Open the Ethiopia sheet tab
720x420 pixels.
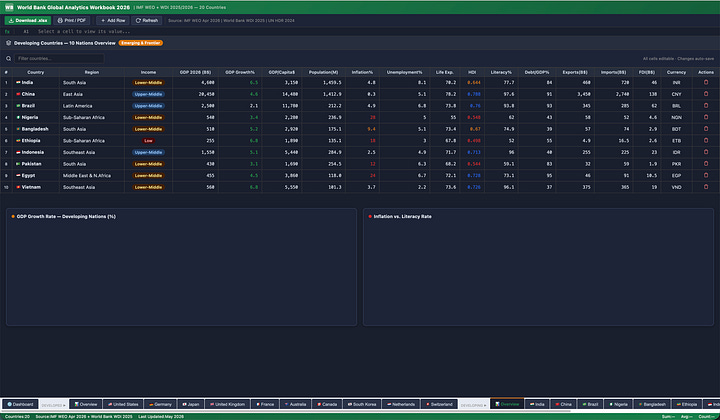click(x=686, y=404)
